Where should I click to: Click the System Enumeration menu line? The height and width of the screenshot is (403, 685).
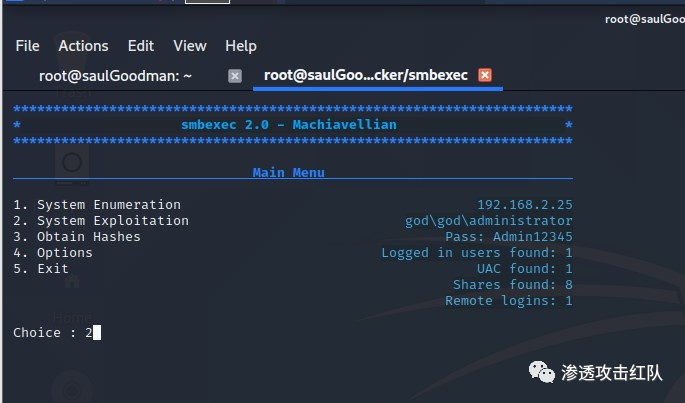coord(97,205)
